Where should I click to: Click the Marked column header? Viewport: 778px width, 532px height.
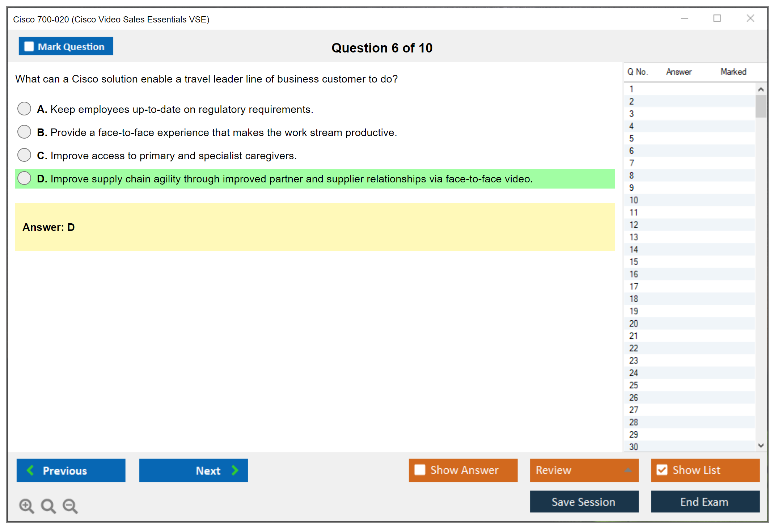[x=733, y=72]
